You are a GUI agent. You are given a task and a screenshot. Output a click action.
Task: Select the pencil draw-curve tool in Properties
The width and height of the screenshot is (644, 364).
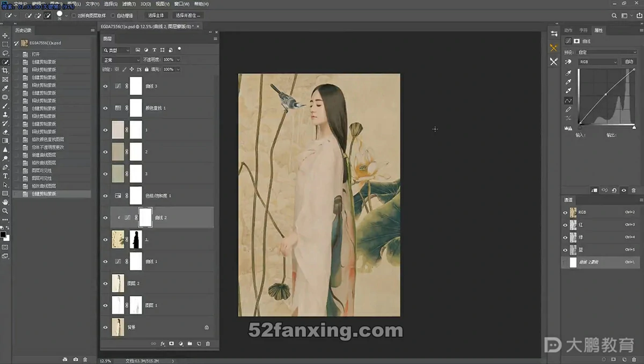pyautogui.click(x=568, y=110)
